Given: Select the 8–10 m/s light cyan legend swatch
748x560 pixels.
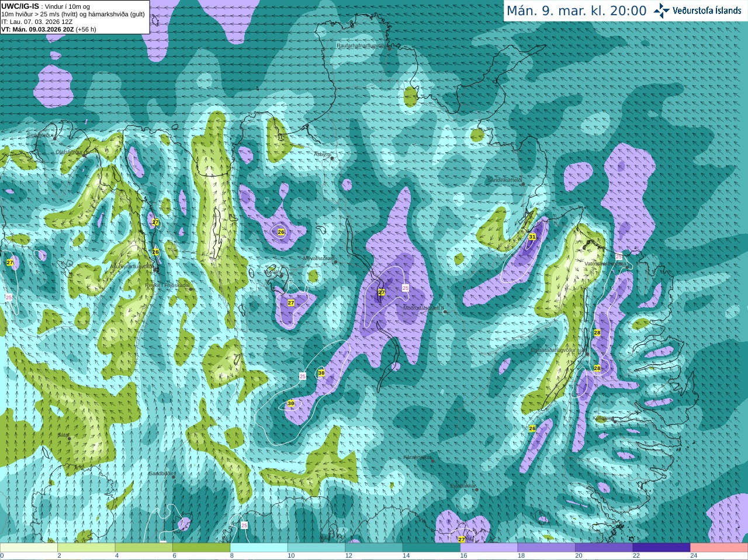Looking at the screenshot, I should coord(259,548).
